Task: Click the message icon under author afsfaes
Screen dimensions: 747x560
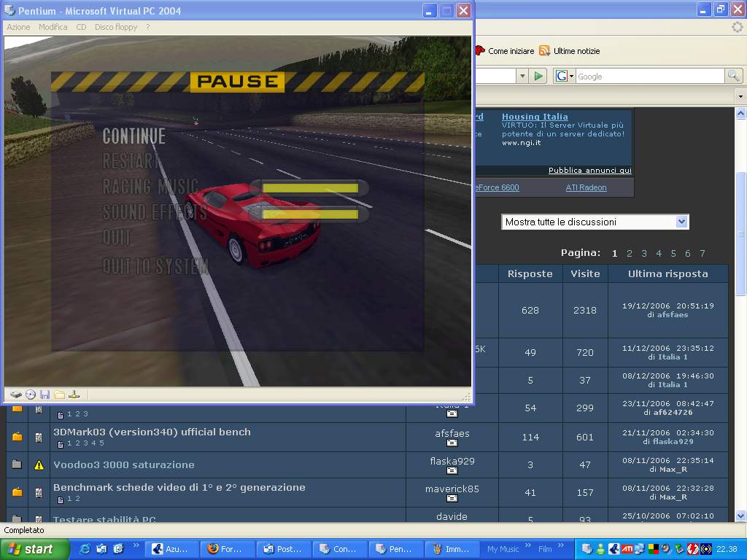Action: point(452,443)
